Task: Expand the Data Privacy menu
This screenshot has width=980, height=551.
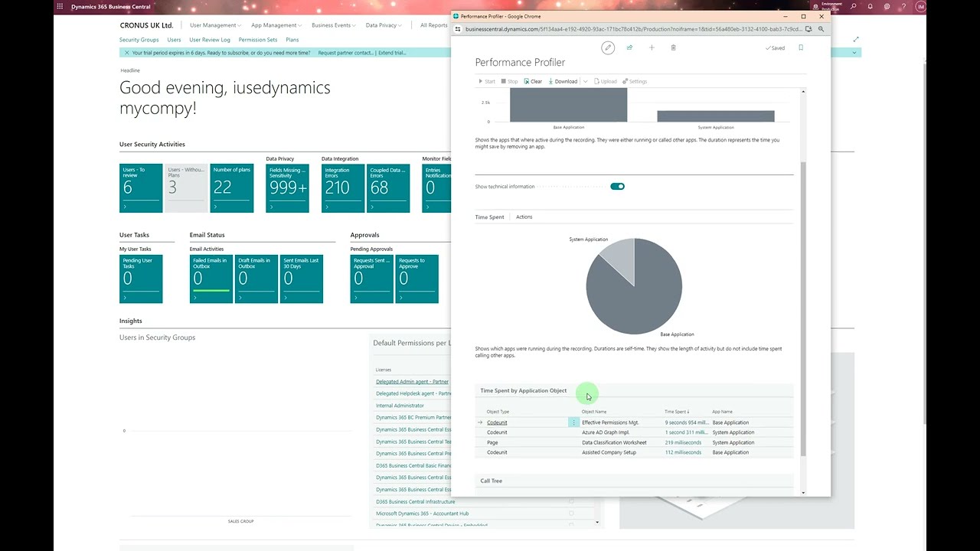Action: (383, 25)
